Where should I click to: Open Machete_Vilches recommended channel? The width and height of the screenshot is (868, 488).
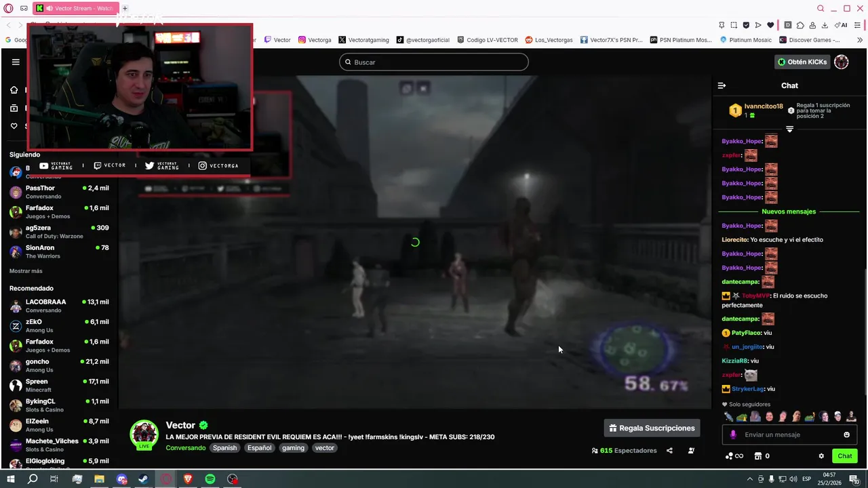pos(60,445)
